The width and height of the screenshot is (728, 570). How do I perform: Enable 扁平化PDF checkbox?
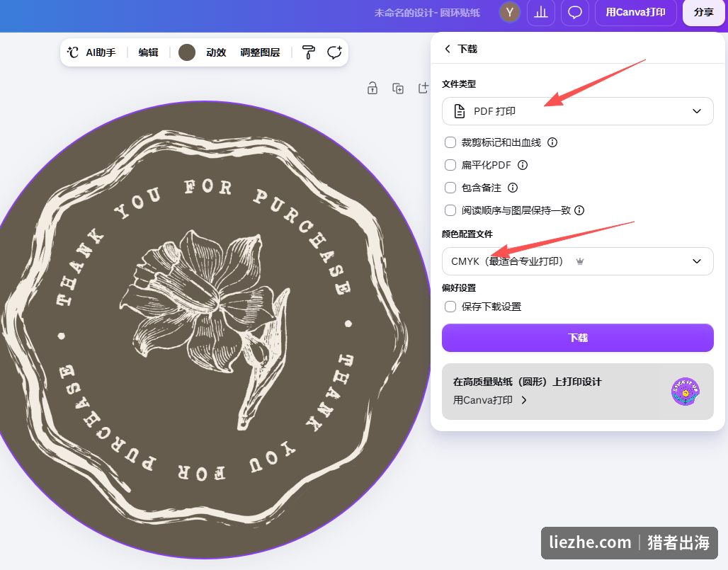pyautogui.click(x=450, y=165)
